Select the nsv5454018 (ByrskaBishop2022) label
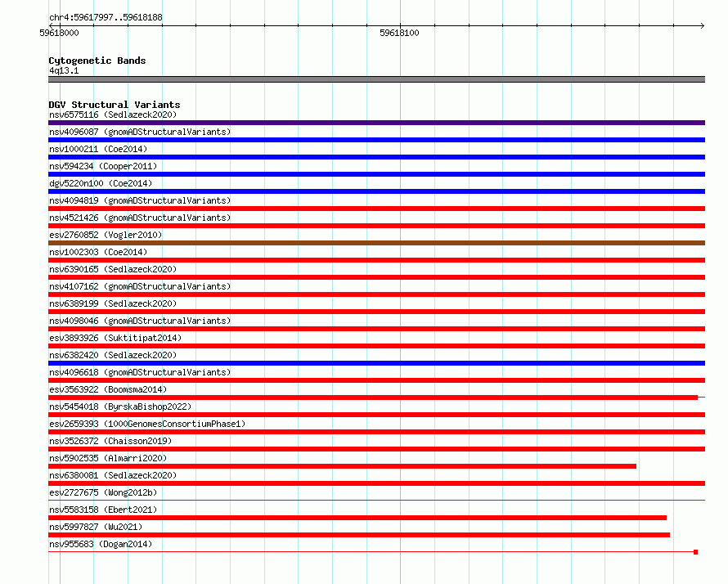The height and width of the screenshot is (584, 728). click(x=120, y=407)
